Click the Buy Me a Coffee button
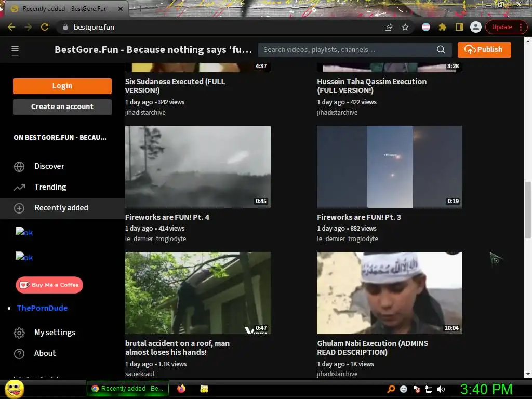The height and width of the screenshot is (399, 532). 49,285
